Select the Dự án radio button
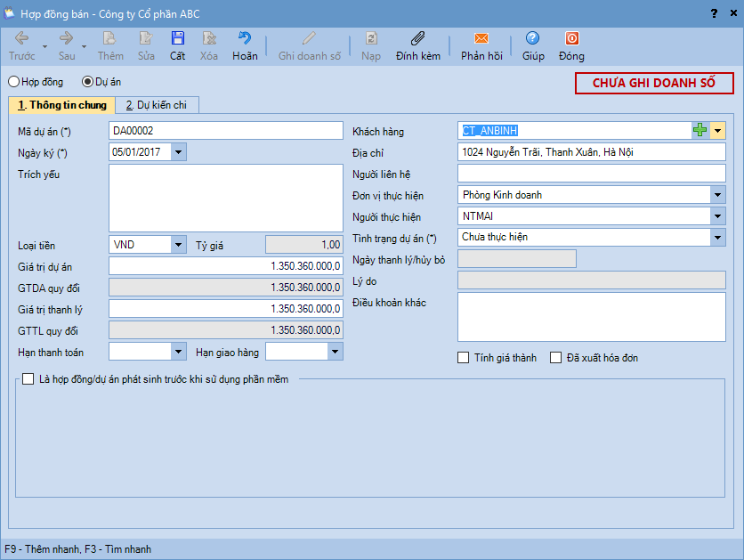This screenshot has height=560, width=744. pos(87,82)
